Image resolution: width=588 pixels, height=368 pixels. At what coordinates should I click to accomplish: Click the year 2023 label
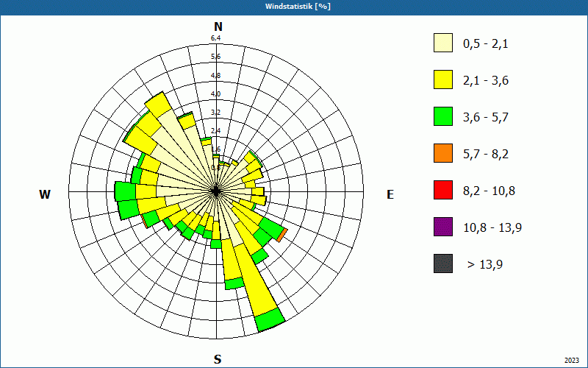(x=572, y=361)
